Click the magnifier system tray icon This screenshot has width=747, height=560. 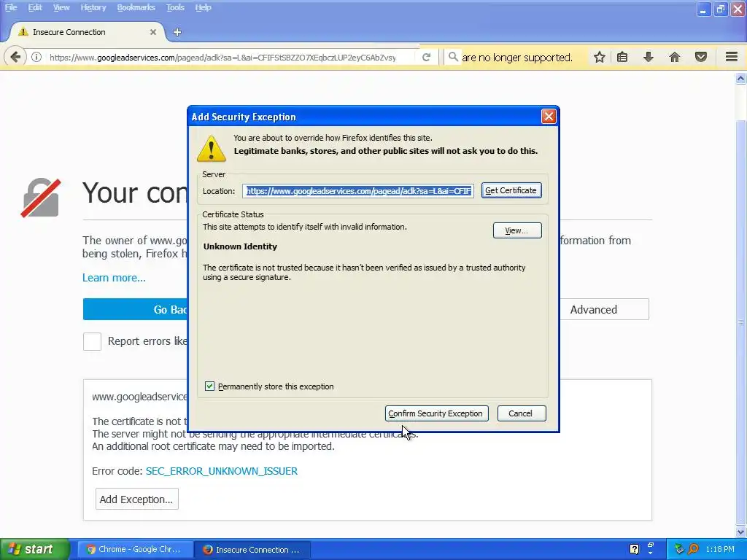[693, 549]
